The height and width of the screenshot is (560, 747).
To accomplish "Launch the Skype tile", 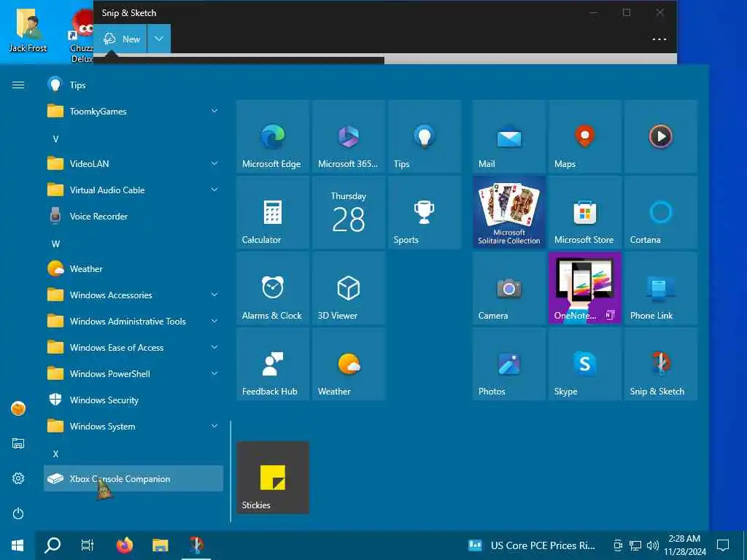I will [x=584, y=363].
